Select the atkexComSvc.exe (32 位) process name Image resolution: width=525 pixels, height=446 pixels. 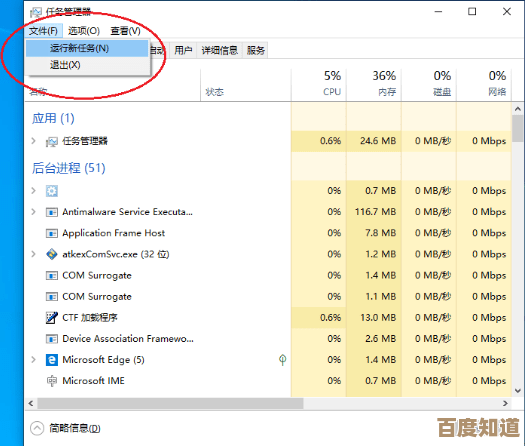tap(116, 254)
